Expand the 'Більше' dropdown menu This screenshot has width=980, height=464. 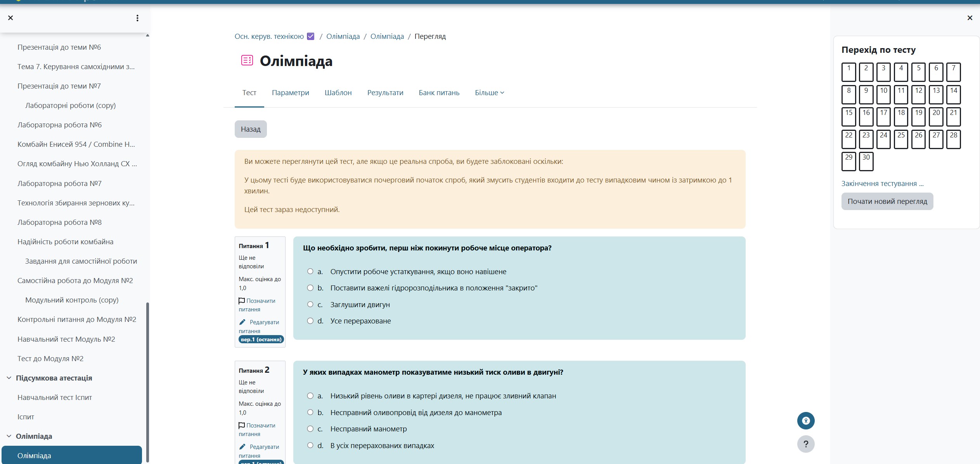(489, 93)
